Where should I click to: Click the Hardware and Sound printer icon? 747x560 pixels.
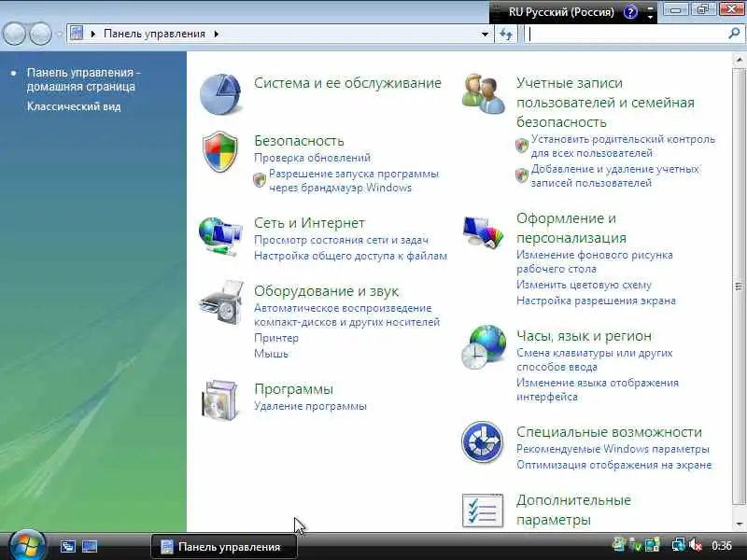point(221,302)
